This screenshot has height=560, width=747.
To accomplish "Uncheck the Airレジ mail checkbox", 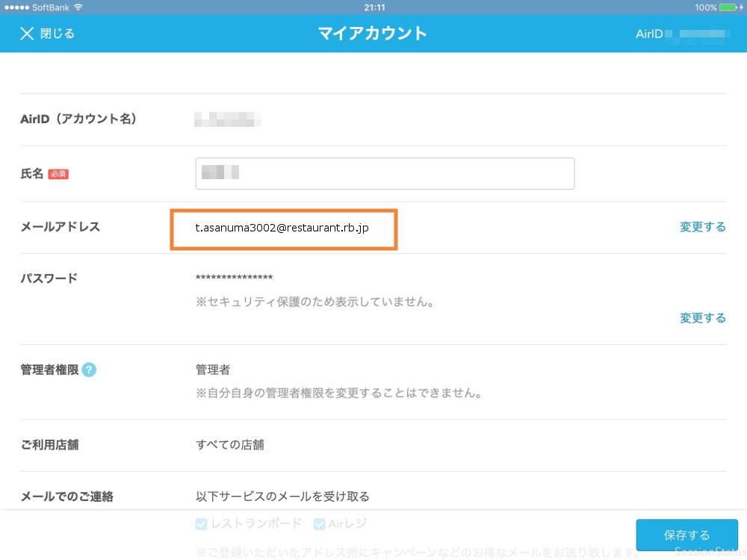I will pos(320,524).
